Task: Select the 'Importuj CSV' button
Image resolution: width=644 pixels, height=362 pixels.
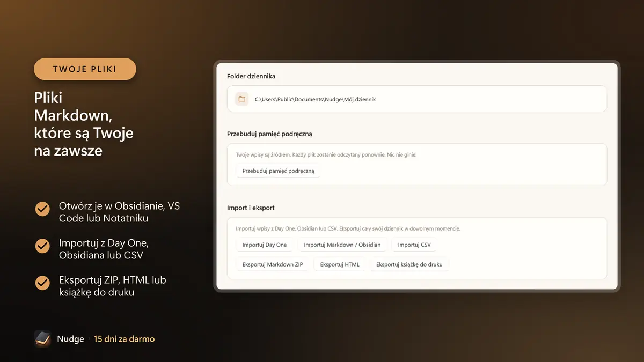Action: (x=414, y=245)
